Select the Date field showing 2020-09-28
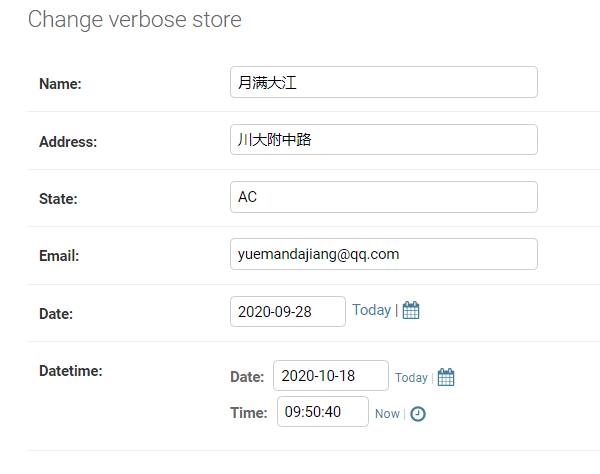The image size is (600, 474). pyautogui.click(x=288, y=311)
